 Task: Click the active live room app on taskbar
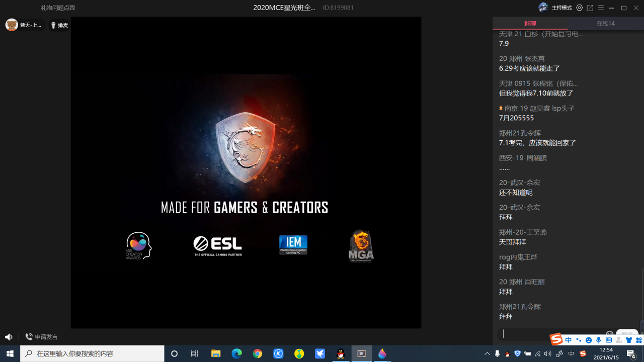[x=361, y=353]
